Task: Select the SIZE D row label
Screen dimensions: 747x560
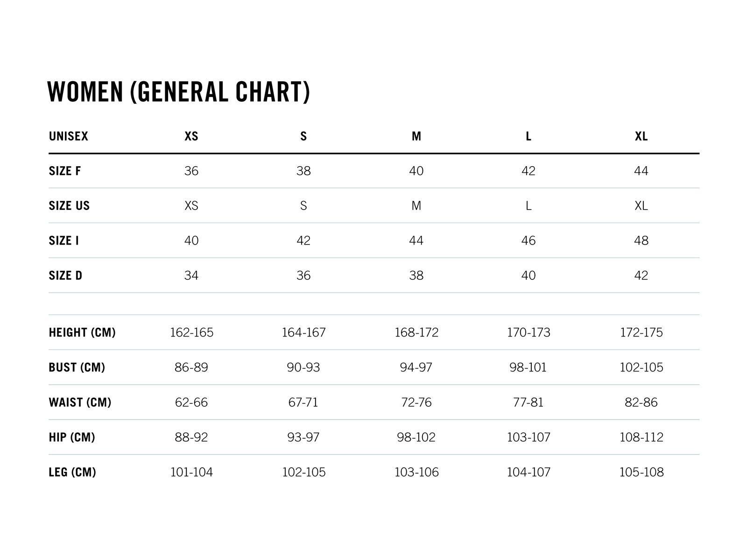Action: tap(65, 276)
